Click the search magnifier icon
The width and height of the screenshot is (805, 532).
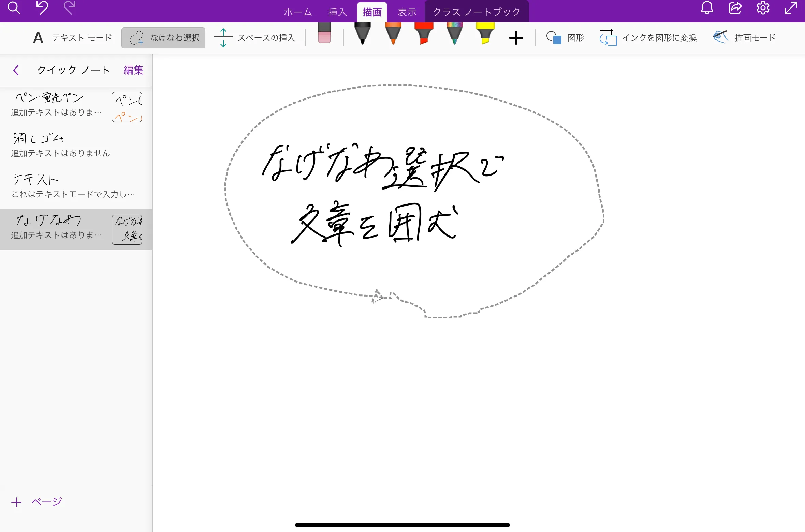coord(14,9)
